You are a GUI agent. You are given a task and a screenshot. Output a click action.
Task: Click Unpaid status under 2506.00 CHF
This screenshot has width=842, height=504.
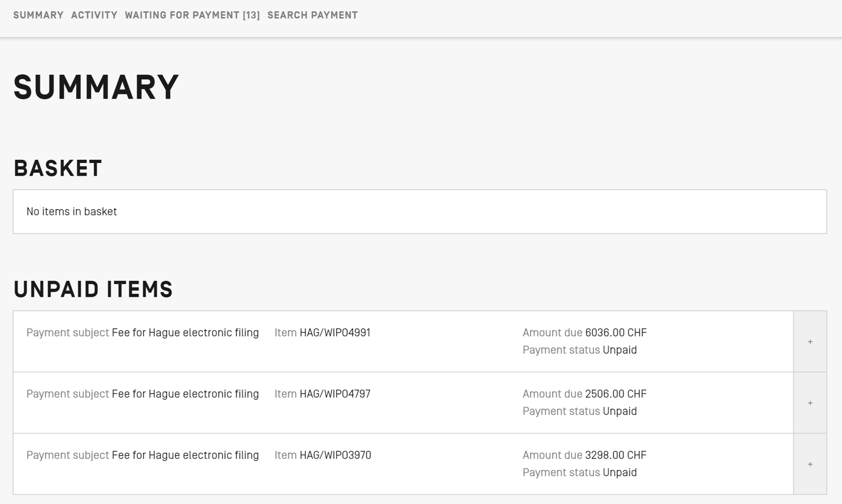619,412
